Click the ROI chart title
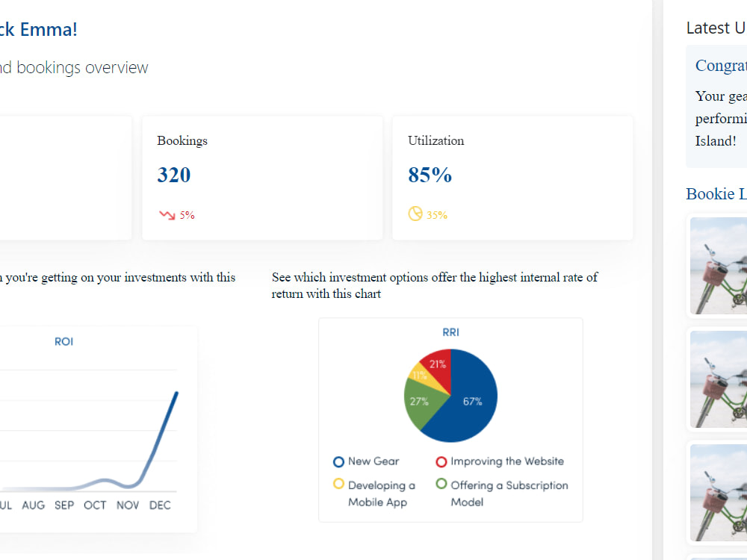This screenshot has height=560, width=747. pyautogui.click(x=63, y=341)
